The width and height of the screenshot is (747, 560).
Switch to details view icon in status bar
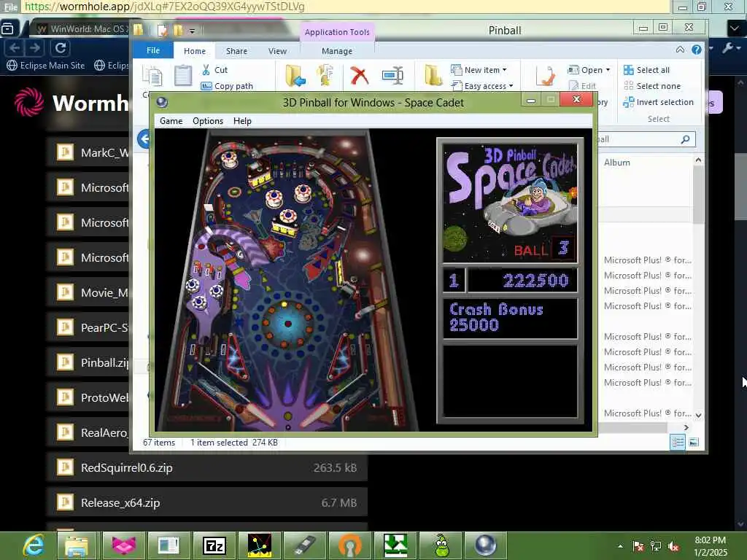point(678,443)
